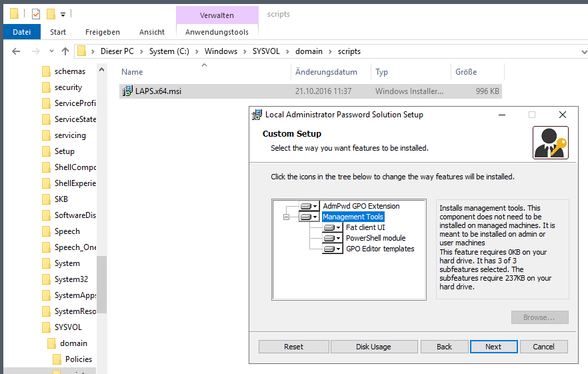Click Next in the LAPS setup
Viewport: 588px width, 374px height.
493,347
